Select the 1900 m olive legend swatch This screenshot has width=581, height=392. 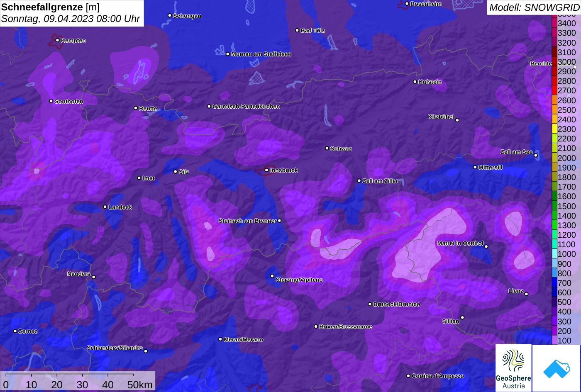click(x=554, y=168)
